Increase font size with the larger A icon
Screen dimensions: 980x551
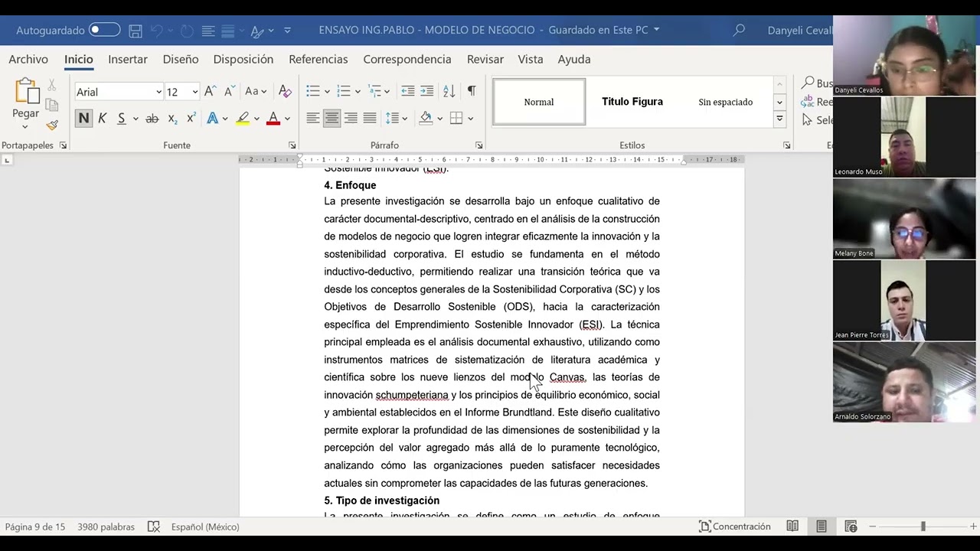coord(210,91)
